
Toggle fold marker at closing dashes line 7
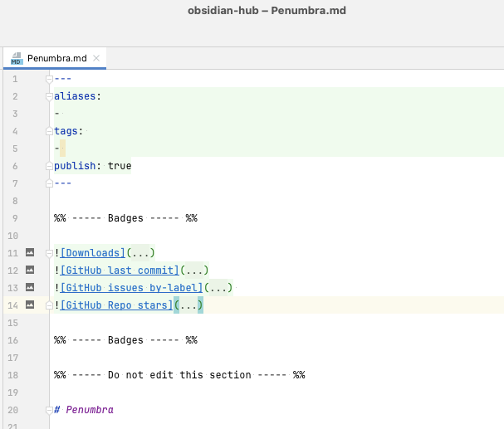pos(49,183)
